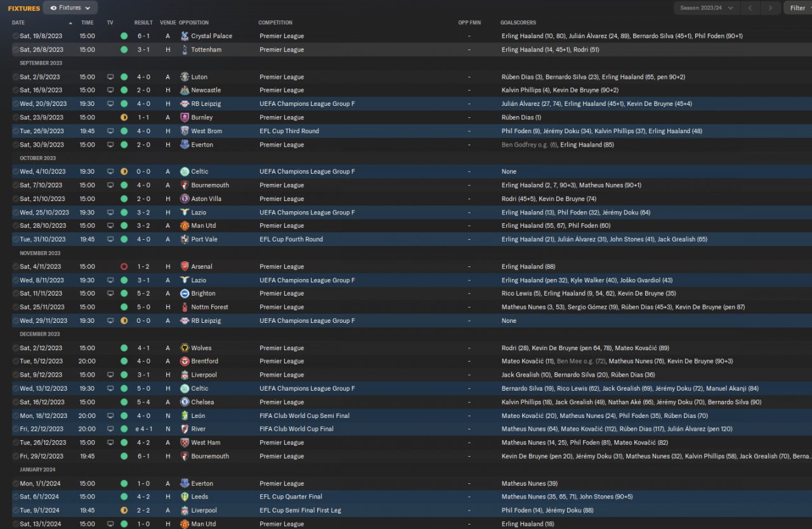Click the 1 - 2 result against Arsenal
Image resolution: width=812 pixels, height=529 pixels.
click(143, 266)
